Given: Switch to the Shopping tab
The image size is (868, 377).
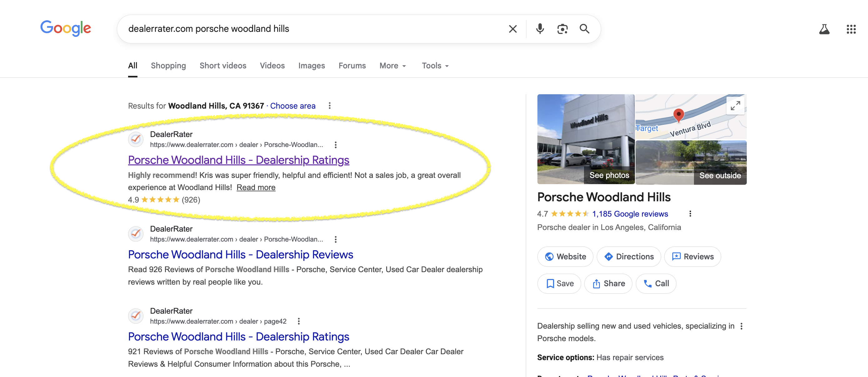Looking at the screenshot, I should (x=168, y=66).
